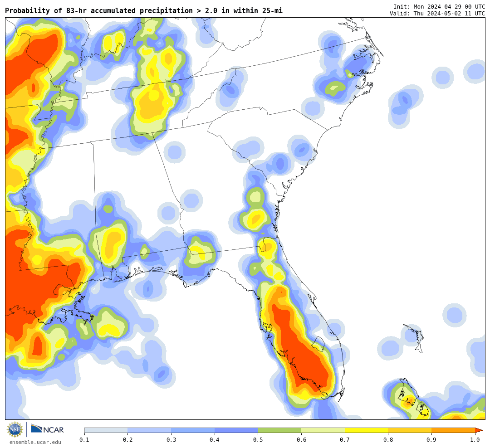Click the 0.8 to 0.9 colorbar segment

(x=410, y=430)
